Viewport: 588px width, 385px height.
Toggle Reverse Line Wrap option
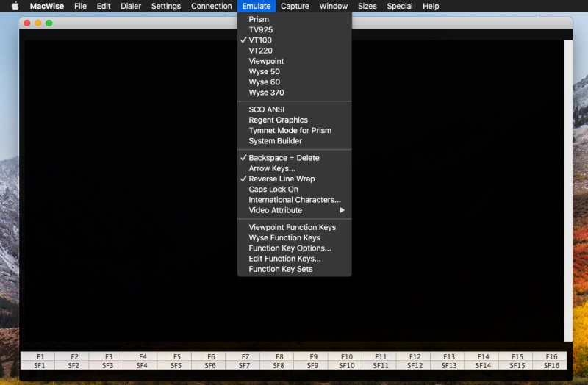coord(295,179)
